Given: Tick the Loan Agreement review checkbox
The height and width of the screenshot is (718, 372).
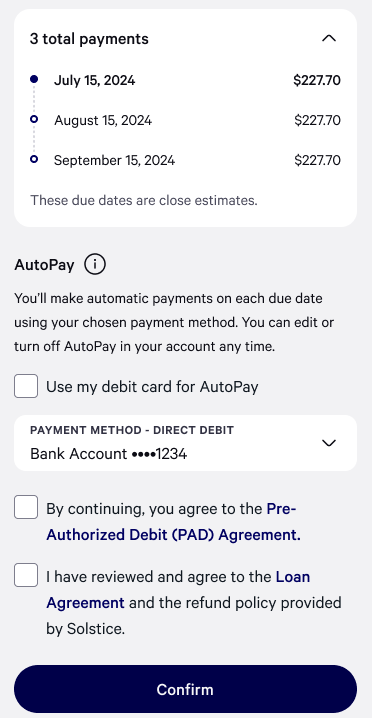Looking at the screenshot, I should tap(26, 575).
